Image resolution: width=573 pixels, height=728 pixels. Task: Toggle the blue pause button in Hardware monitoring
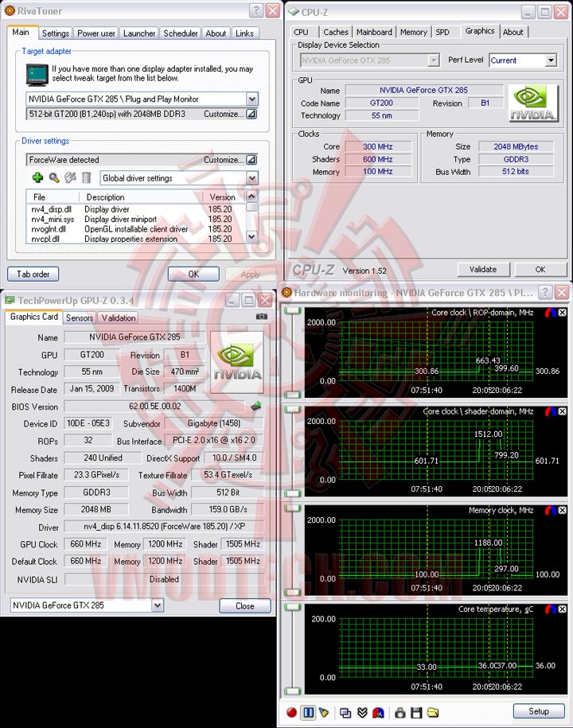[x=308, y=712]
